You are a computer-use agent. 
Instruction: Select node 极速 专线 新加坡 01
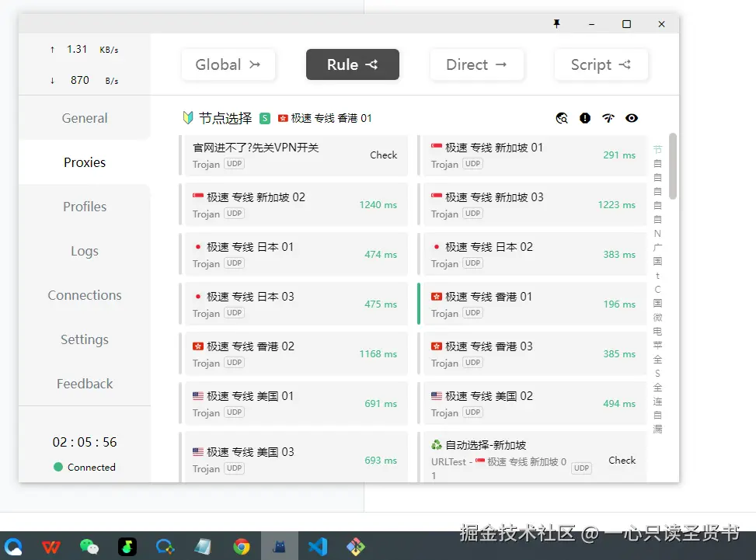pyautogui.click(x=531, y=155)
